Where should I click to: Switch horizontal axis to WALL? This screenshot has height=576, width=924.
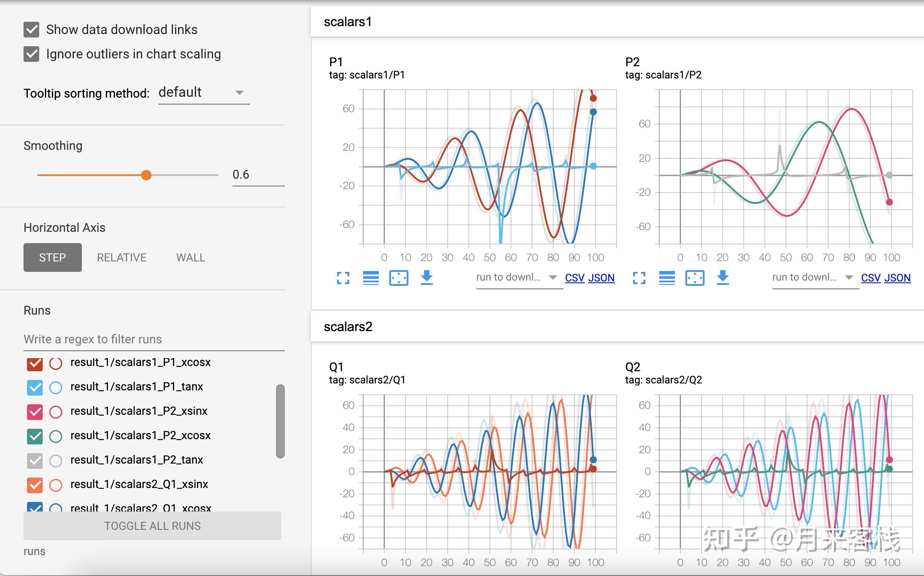coord(191,258)
